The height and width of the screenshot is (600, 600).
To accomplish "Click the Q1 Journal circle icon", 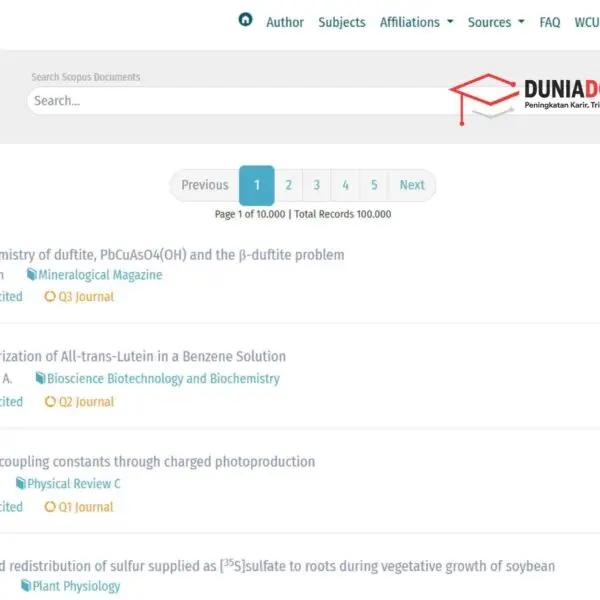I will click(50, 507).
